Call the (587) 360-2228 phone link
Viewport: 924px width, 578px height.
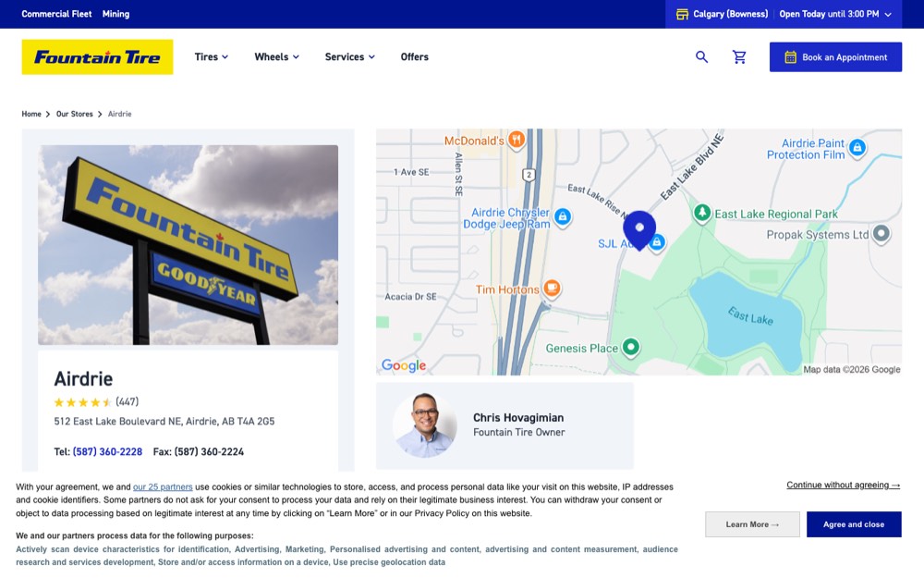coord(107,452)
